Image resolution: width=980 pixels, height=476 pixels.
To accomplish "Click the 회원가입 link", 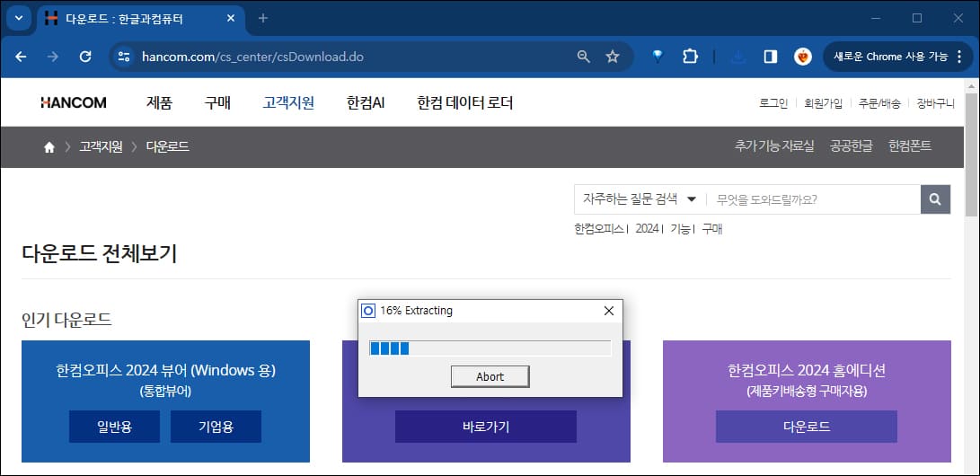I will (x=823, y=103).
